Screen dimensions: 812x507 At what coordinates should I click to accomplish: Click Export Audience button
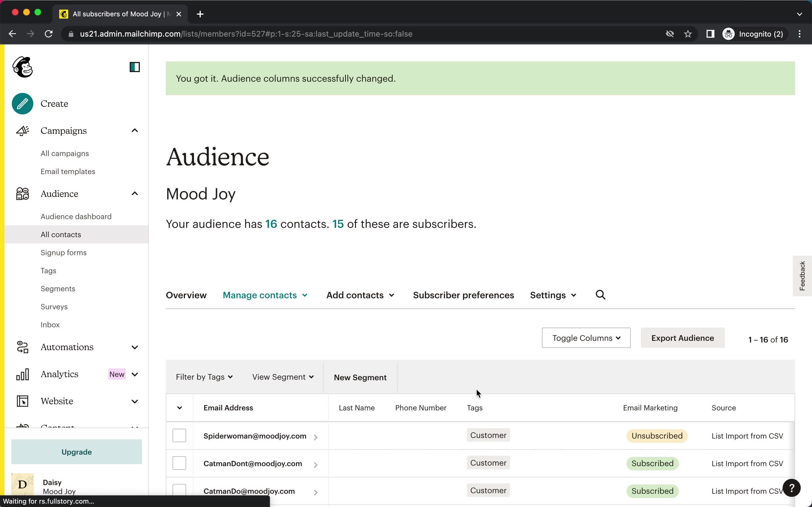683,338
